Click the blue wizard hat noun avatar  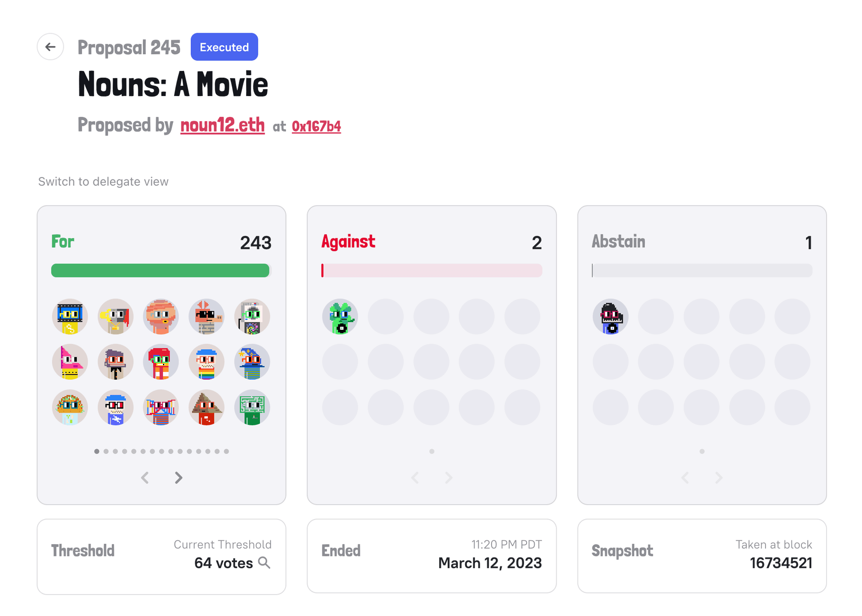click(252, 362)
